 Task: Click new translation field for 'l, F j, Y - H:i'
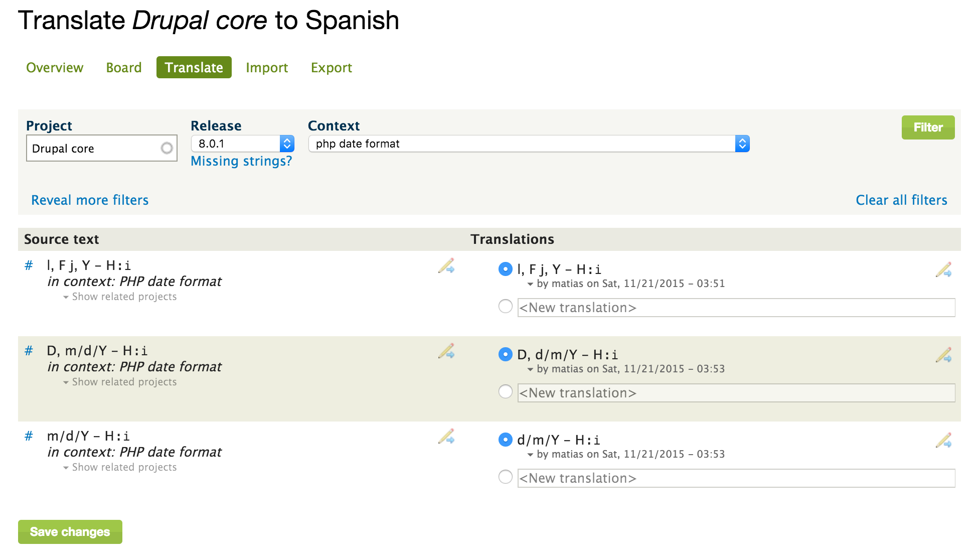pos(736,308)
